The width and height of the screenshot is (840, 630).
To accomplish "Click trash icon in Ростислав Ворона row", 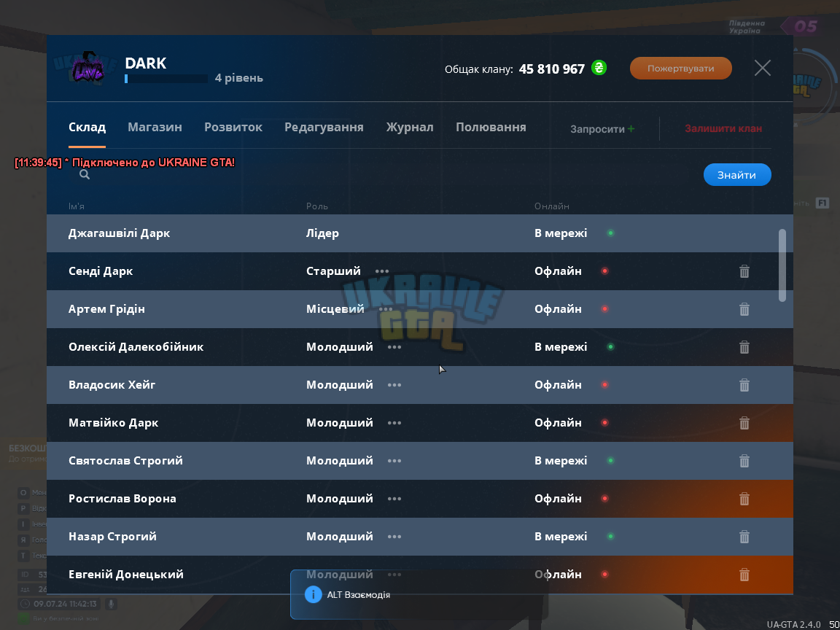I will (x=744, y=499).
